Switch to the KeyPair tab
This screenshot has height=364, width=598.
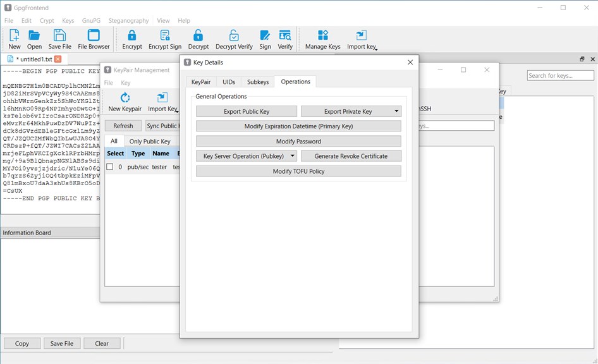point(201,82)
